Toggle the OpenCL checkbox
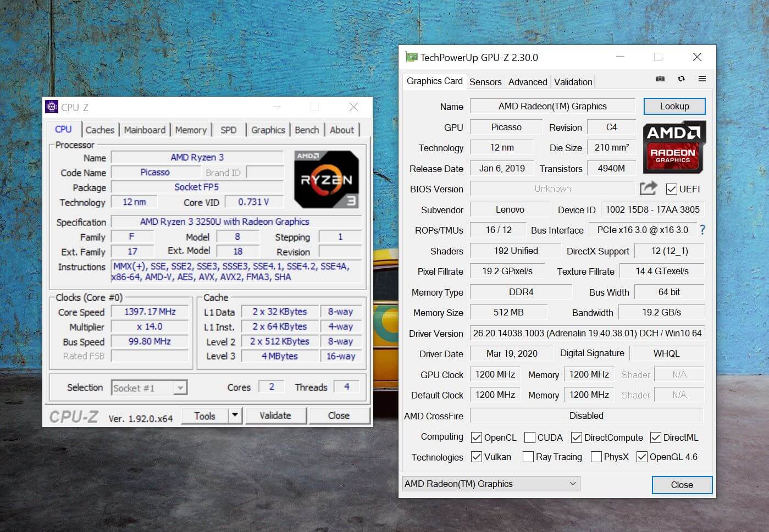This screenshot has height=532, width=769. [x=477, y=437]
